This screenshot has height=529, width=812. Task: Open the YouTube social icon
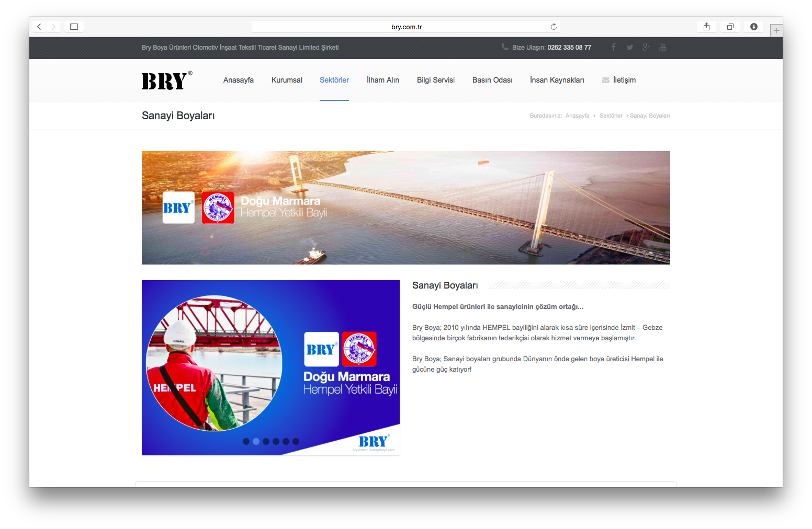point(663,47)
